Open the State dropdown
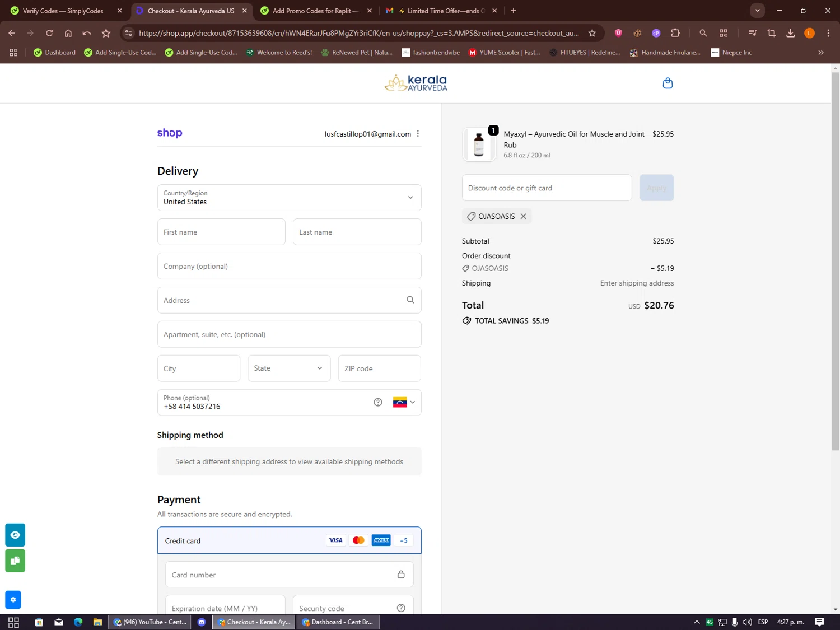The image size is (840, 630). [289, 368]
